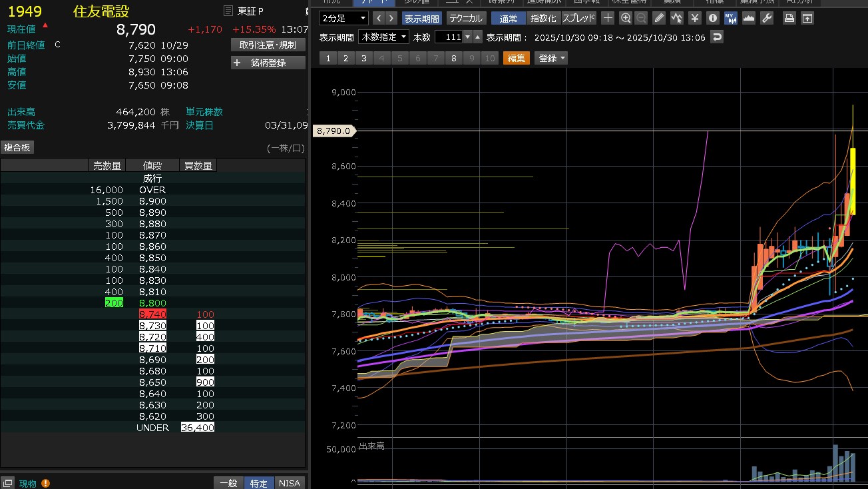Open chart settings wrench icon

coord(767,18)
